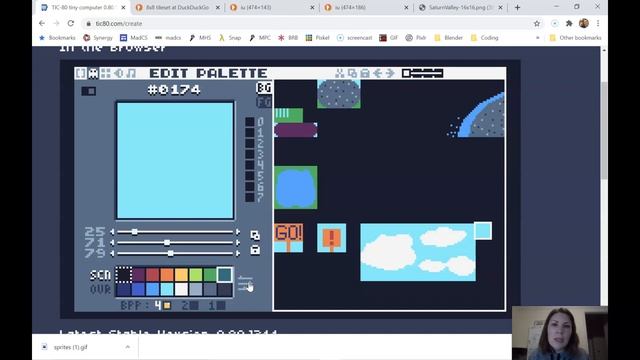Enable 2 BPP mode checkbox
Screen dimensions: 640x360
[x=194, y=305]
